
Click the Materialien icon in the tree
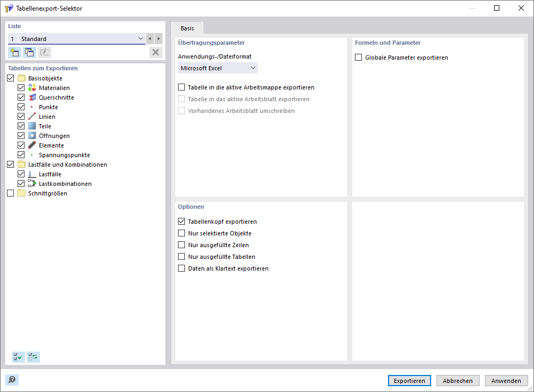[x=32, y=88]
